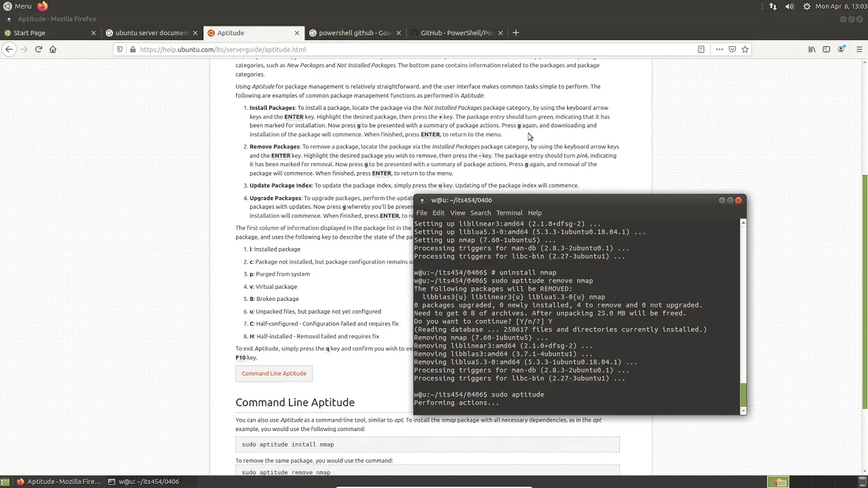Switch to the ubuntu server documentation tab
Image resolution: width=868 pixels, height=488 pixels.
pyautogui.click(x=151, y=33)
